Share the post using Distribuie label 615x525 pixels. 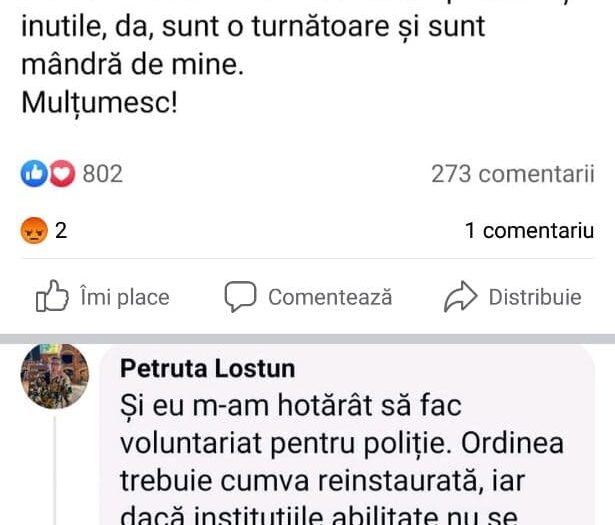point(534,297)
